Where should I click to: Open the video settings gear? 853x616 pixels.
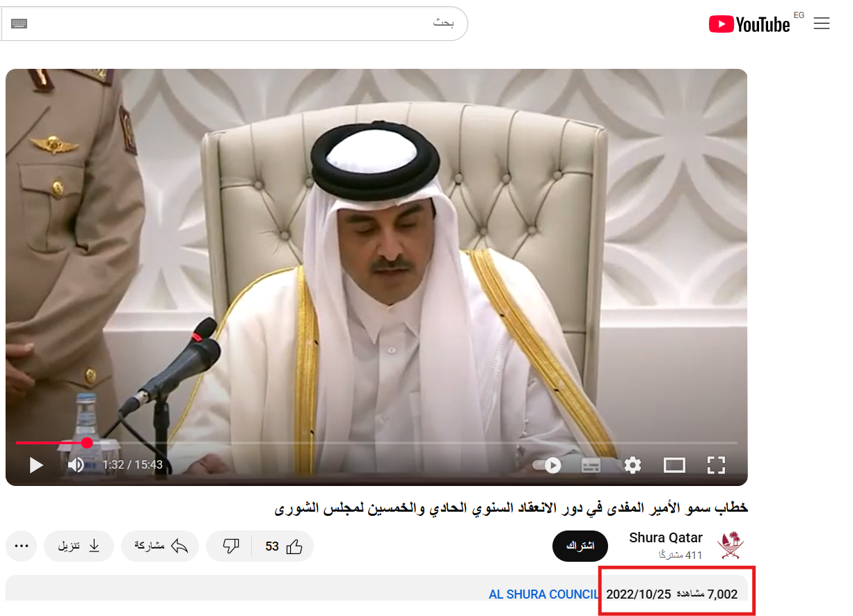pos(632,465)
